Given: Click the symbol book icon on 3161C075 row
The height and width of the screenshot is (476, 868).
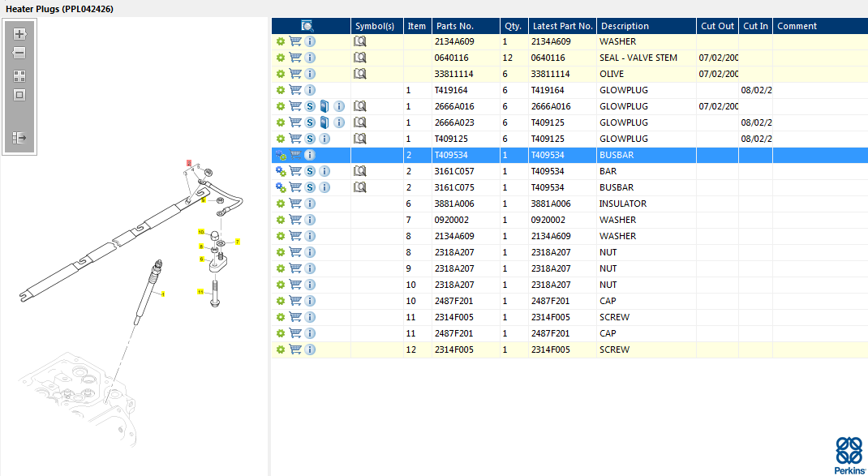Looking at the screenshot, I should (360, 187).
